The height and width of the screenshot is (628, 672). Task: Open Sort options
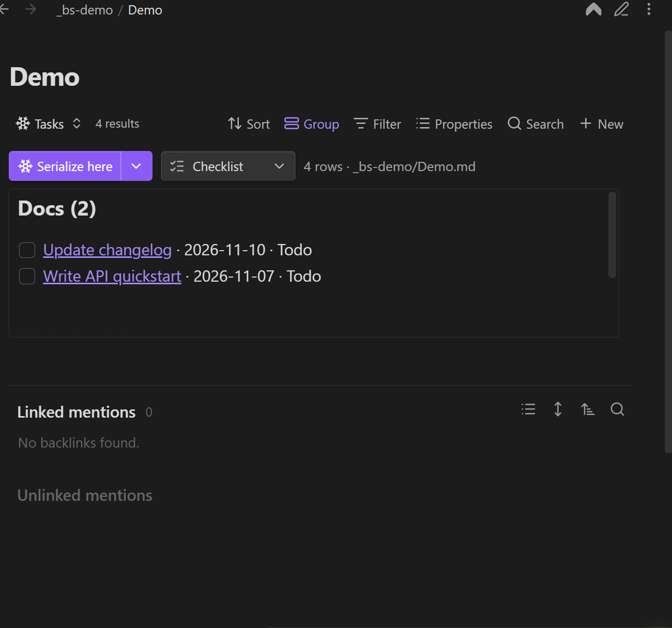(249, 124)
